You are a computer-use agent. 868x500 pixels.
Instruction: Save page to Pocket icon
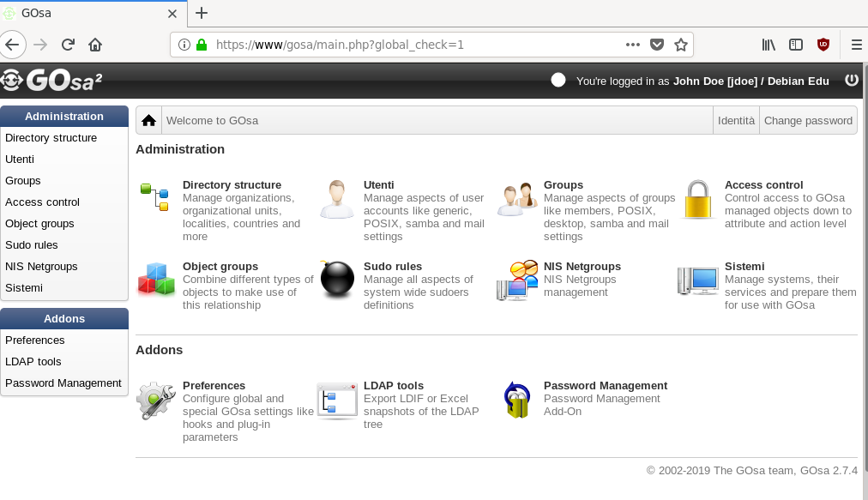pyautogui.click(x=656, y=45)
